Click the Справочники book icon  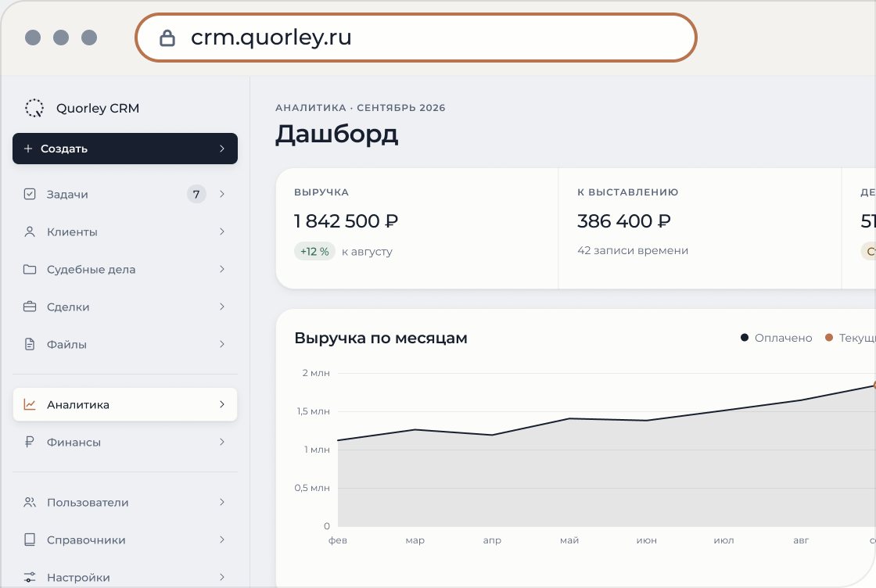pyautogui.click(x=30, y=540)
